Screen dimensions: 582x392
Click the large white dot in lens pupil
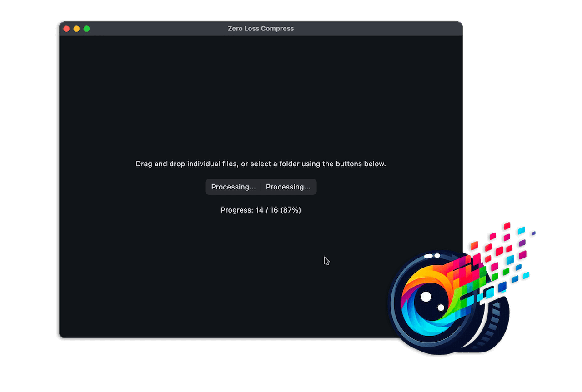(426, 297)
